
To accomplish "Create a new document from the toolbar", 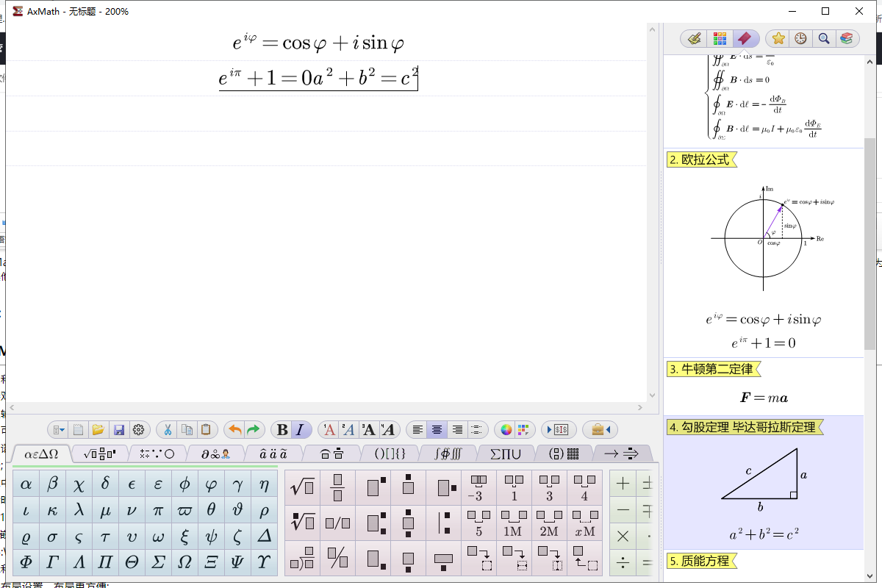I will tap(78, 429).
